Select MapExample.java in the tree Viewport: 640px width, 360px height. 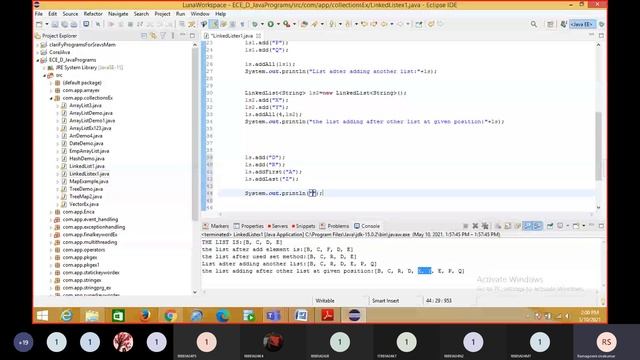pyautogui.click(x=89, y=181)
